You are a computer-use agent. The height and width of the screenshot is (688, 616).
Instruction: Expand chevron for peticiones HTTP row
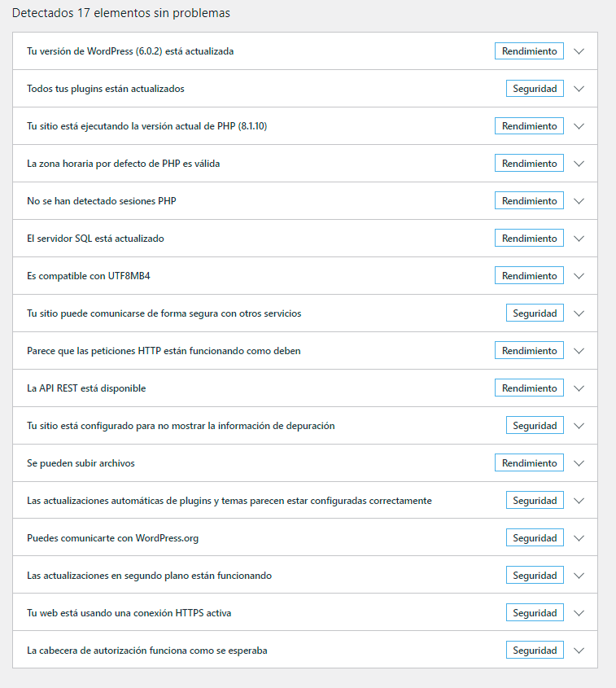point(579,351)
